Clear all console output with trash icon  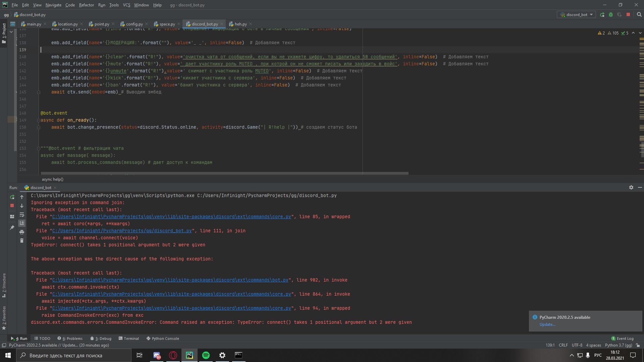click(x=22, y=241)
